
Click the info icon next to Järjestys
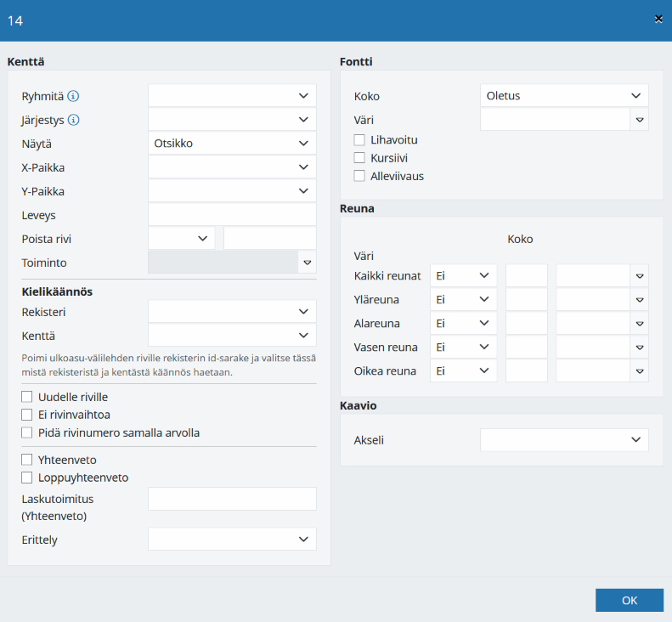(x=74, y=120)
